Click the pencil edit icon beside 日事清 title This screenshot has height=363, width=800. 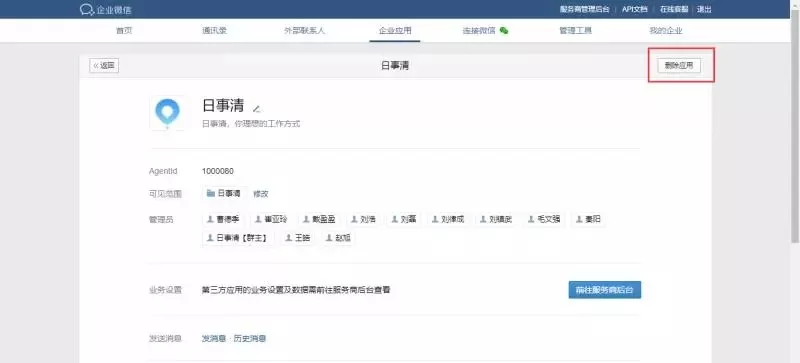point(256,108)
